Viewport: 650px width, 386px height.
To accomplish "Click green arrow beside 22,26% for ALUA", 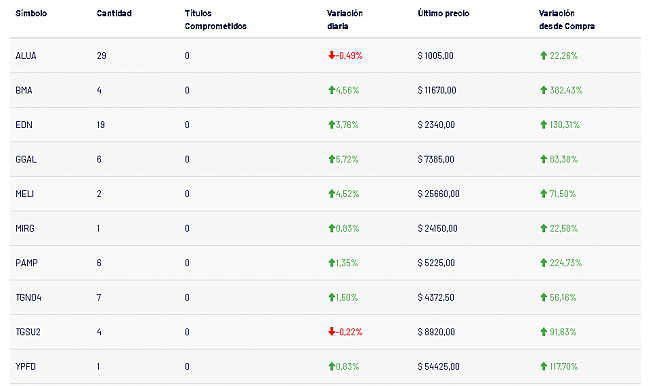I will [543, 56].
